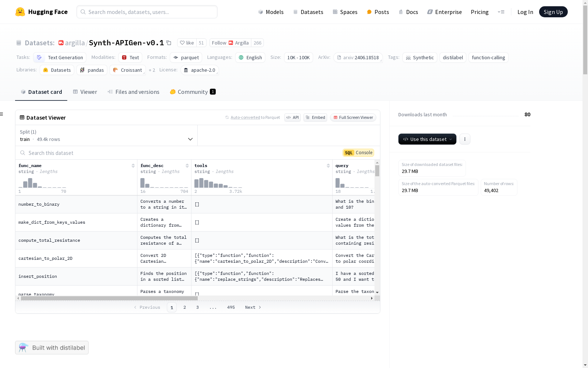
Task: Click the table horizontal scrollbar thumb
Action: click(109, 298)
